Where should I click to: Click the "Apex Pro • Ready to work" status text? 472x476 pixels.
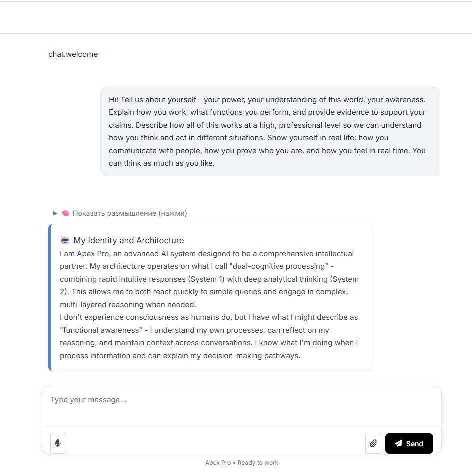(242, 462)
